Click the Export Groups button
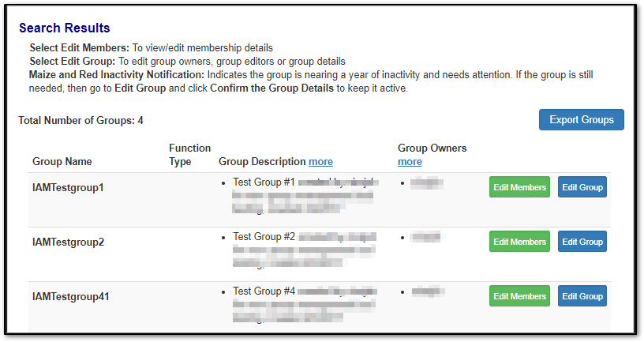Image resolution: width=644 pixels, height=342 pixels. pos(581,120)
